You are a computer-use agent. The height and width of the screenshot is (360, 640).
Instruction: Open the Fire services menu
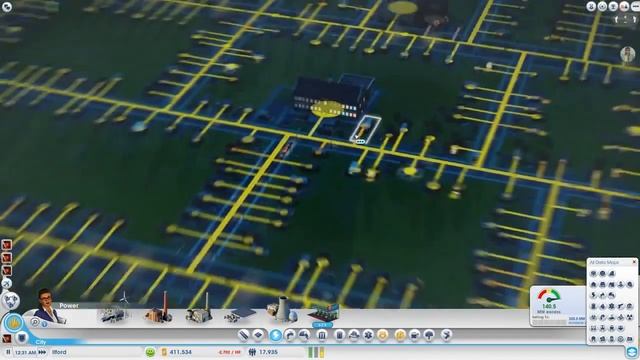354,336
